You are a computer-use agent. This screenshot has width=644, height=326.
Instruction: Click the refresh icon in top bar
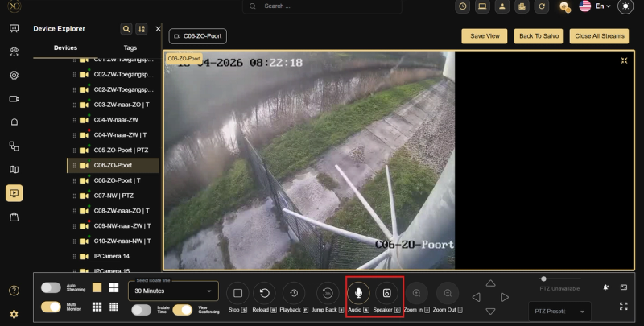tap(542, 6)
